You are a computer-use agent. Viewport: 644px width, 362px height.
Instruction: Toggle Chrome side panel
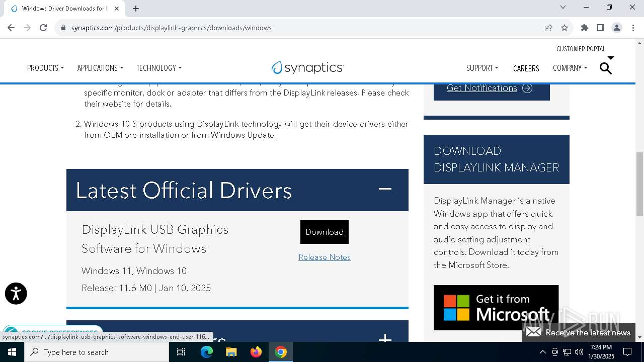[x=601, y=28]
